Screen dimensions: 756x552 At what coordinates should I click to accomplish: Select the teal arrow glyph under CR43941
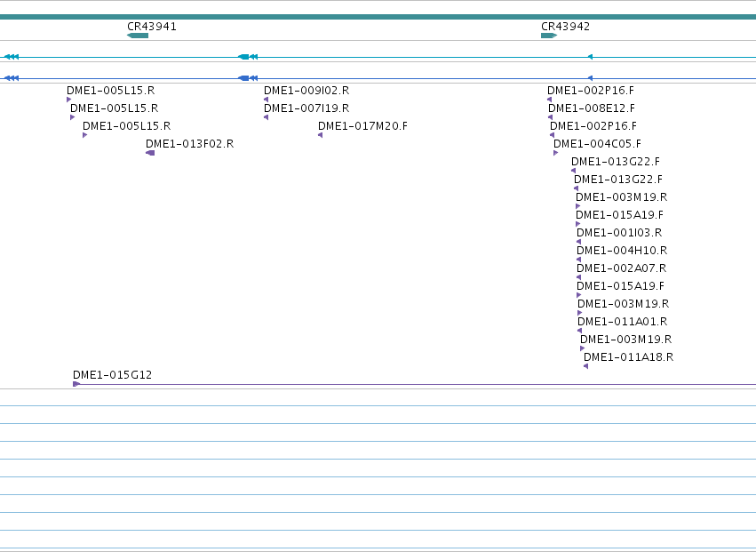tap(138, 36)
